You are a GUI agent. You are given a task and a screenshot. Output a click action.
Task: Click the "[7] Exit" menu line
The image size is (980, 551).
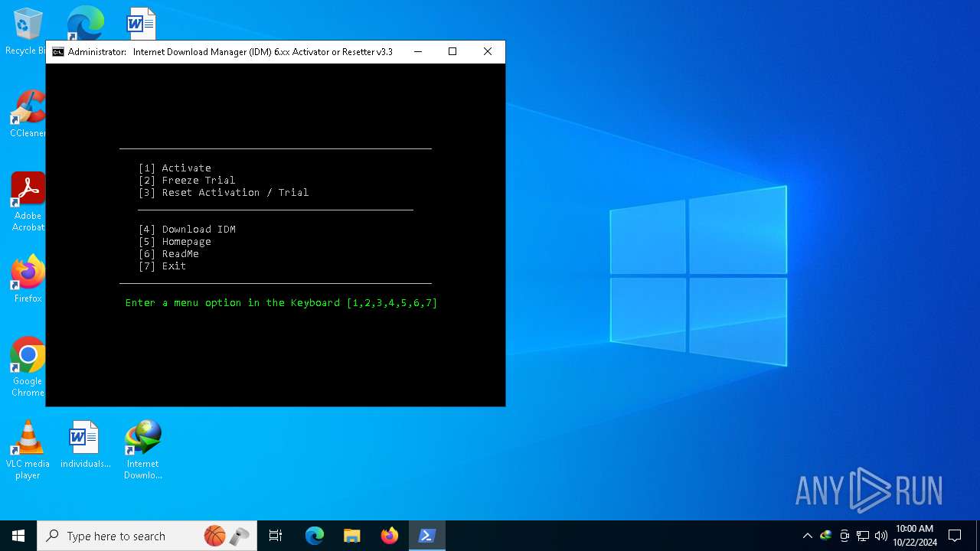coord(162,266)
